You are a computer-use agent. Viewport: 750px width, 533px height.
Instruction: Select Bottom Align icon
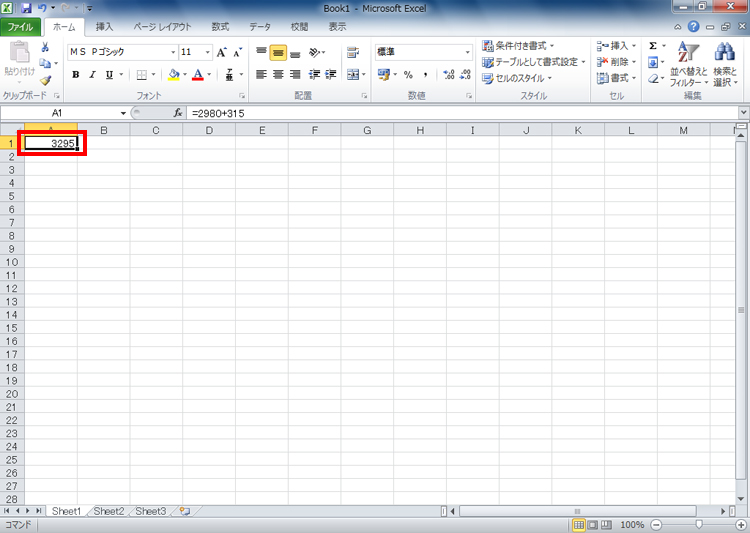pyautogui.click(x=295, y=54)
